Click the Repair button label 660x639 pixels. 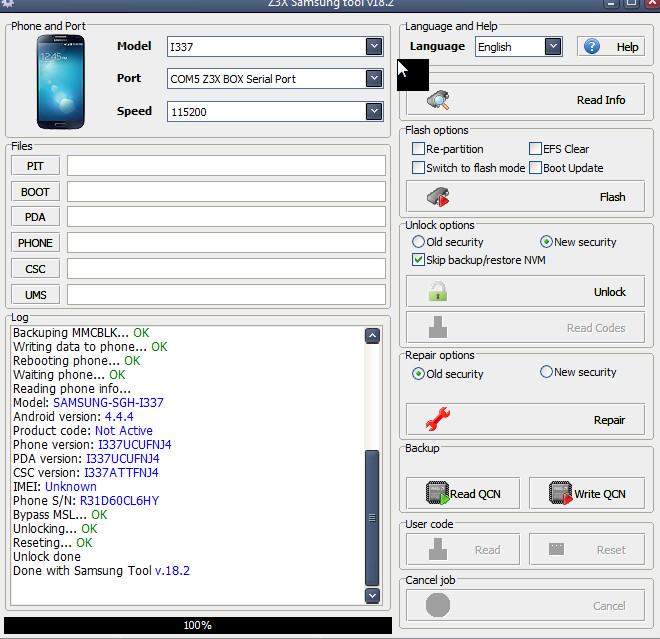coord(609,420)
